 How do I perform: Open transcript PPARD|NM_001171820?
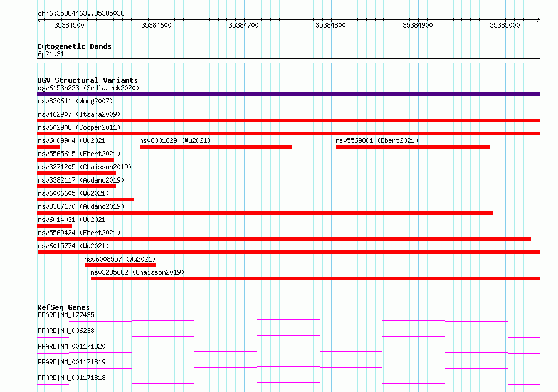71,346
